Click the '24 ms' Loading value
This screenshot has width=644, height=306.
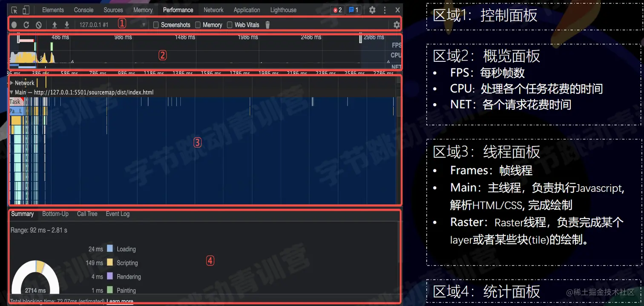tap(96, 249)
